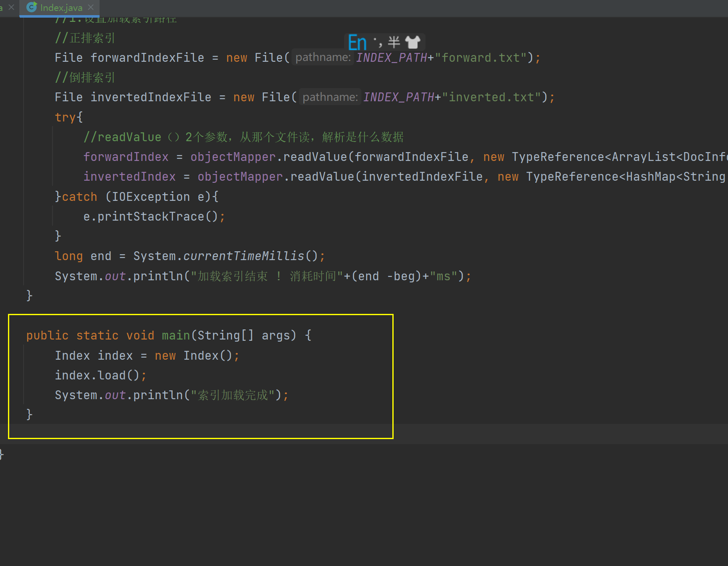This screenshot has height=566, width=728.
Task: Close the Index.java tab
Action: [91, 7]
